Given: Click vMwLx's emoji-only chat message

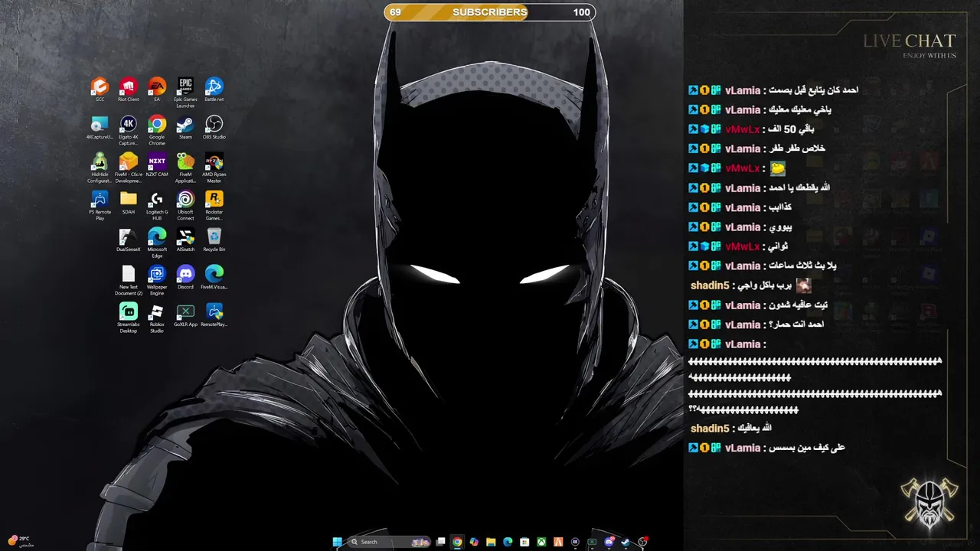Looking at the screenshot, I should click(777, 168).
